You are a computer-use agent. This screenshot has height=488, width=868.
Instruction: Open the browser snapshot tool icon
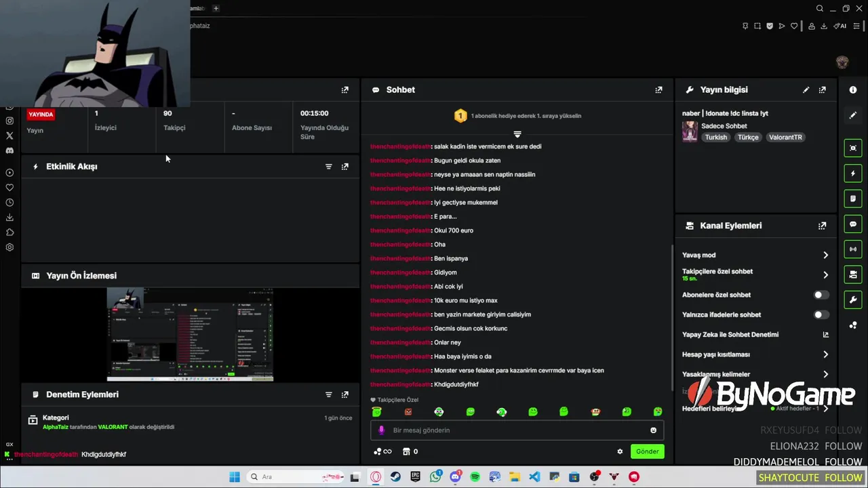757,26
